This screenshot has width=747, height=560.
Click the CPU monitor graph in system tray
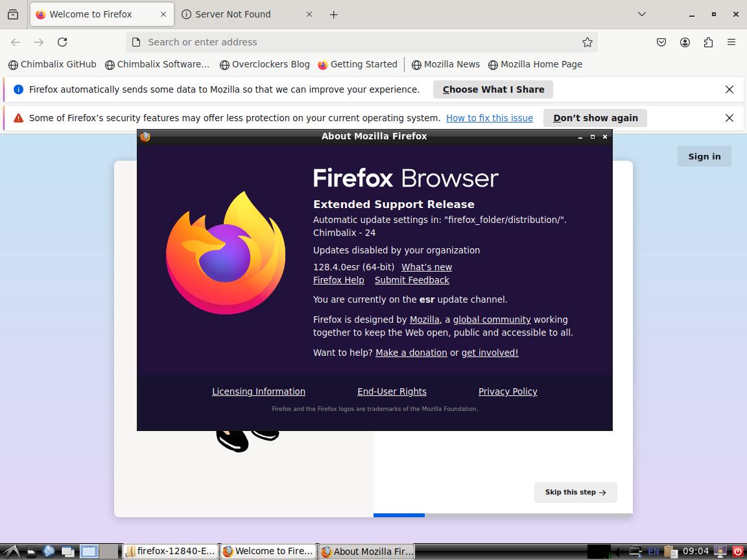coord(599,552)
